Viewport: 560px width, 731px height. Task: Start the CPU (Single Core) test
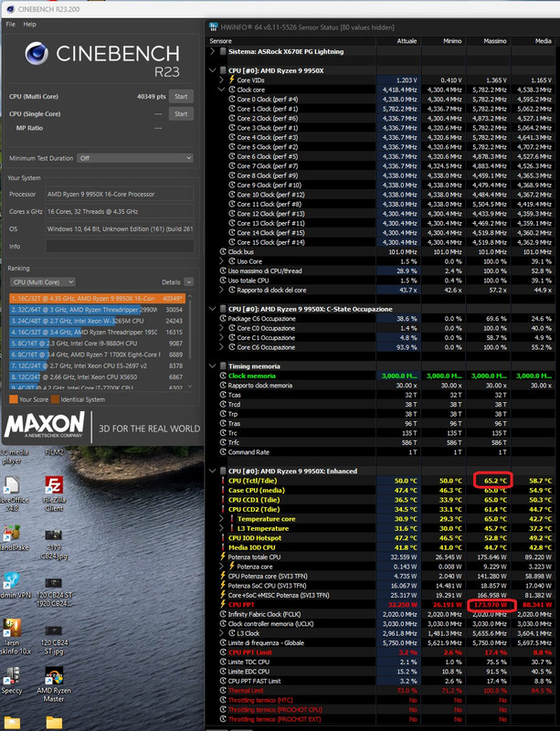pyautogui.click(x=181, y=113)
